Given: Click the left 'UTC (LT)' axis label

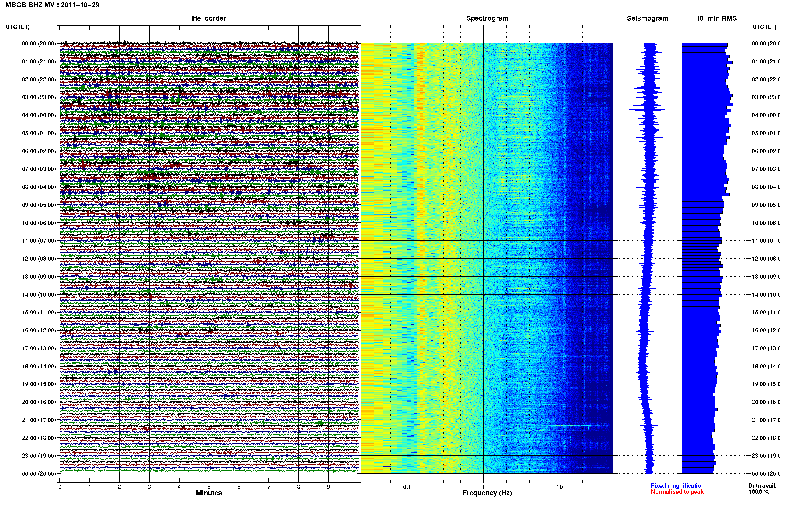Looking at the screenshot, I should click(17, 27).
